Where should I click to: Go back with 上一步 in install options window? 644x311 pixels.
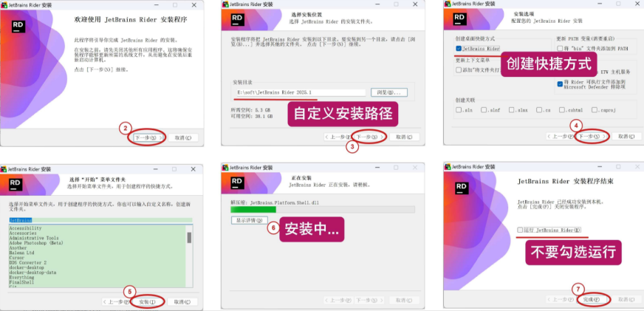560,137
